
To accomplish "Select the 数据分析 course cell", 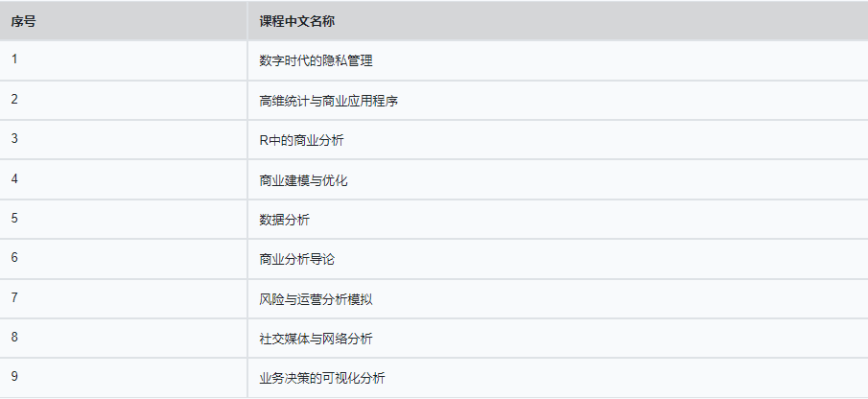I will pyautogui.click(x=284, y=220).
